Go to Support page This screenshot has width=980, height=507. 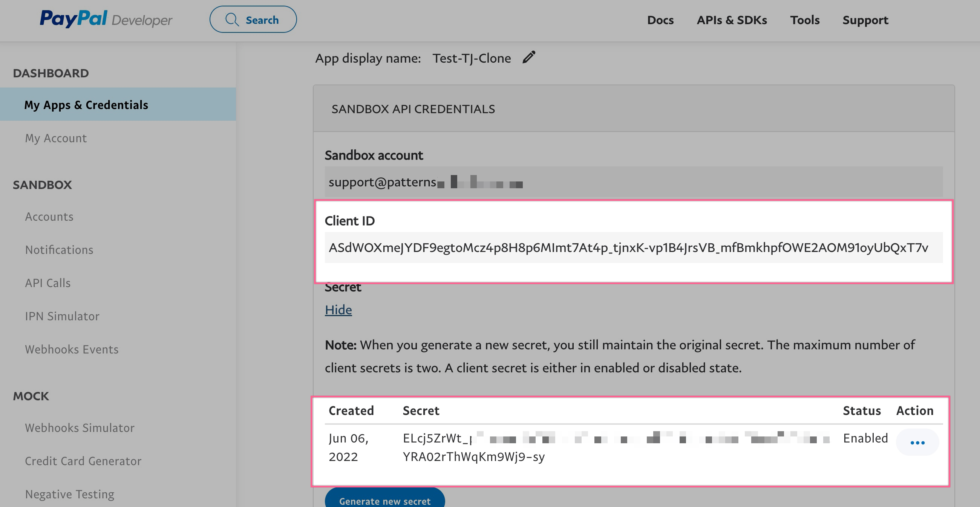tap(865, 20)
